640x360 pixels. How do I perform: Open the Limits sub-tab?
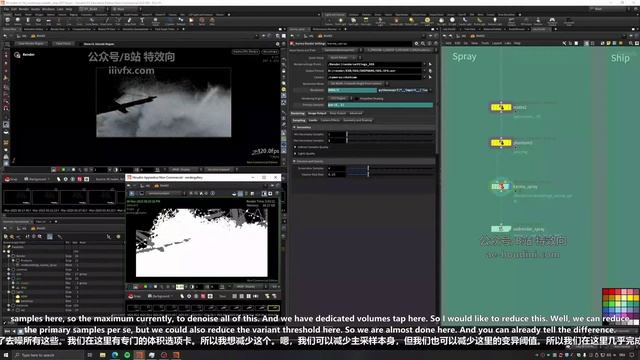pos(313,120)
